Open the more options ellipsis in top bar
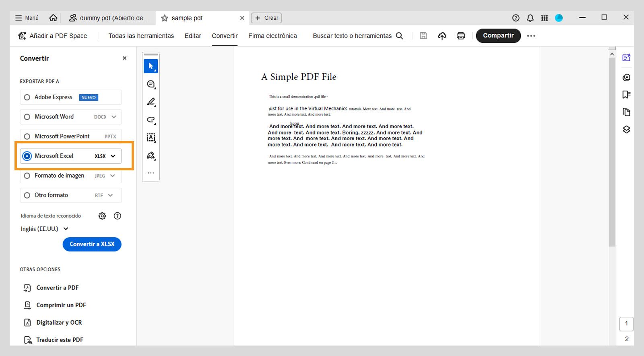The image size is (644, 356). coord(531,36)
